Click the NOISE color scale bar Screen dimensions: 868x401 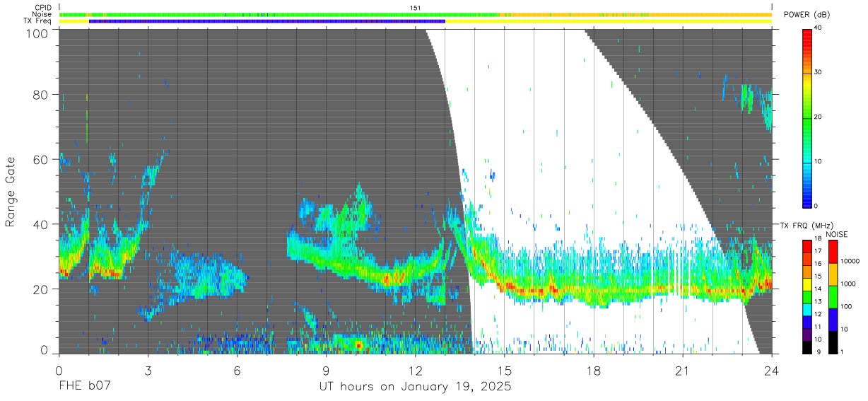(832, 297)
